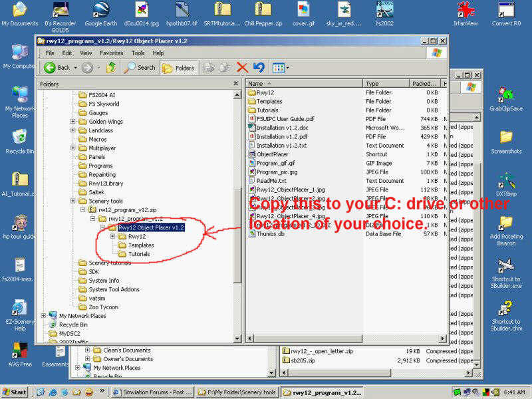Go up one folder level
The image size is (532, 399).
tap(111, 67)
